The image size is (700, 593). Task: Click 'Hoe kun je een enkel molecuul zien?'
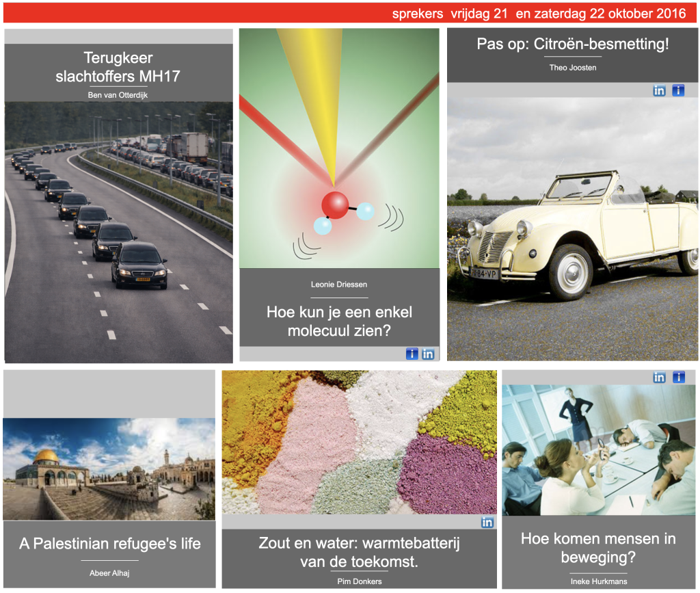pyautogui.click(x=339, y=322)
